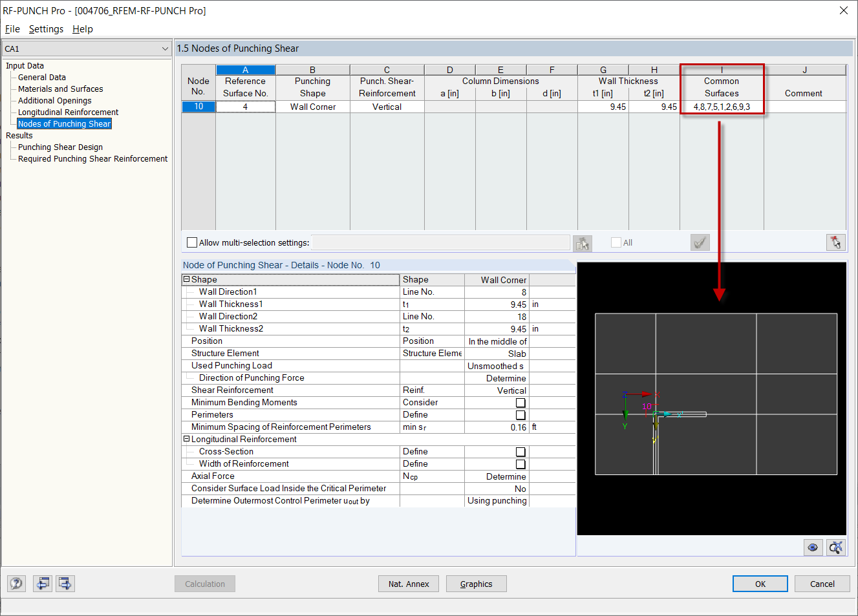Confirm dialog with the OK button
Viewport: 858px width, 616px height.
click(760, 583)
